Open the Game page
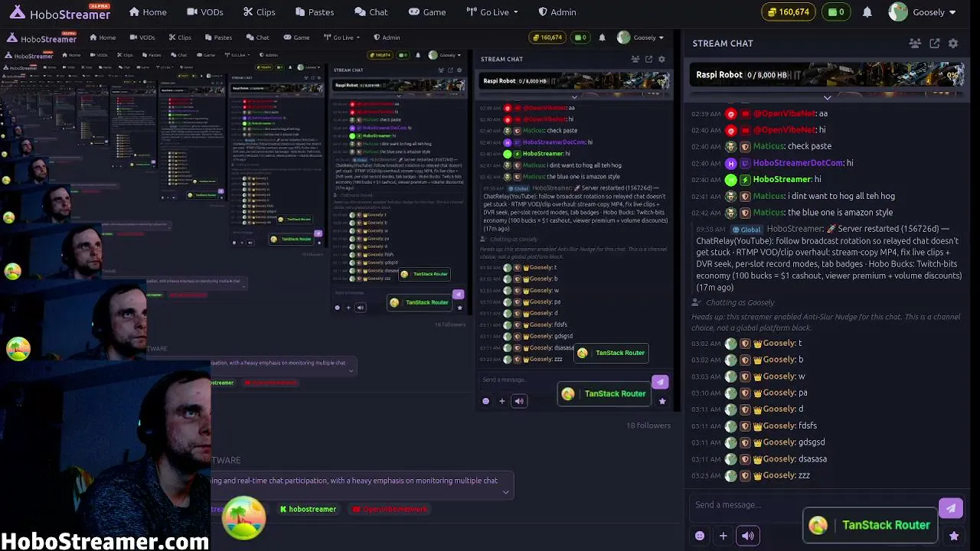 tap(427, 12)
